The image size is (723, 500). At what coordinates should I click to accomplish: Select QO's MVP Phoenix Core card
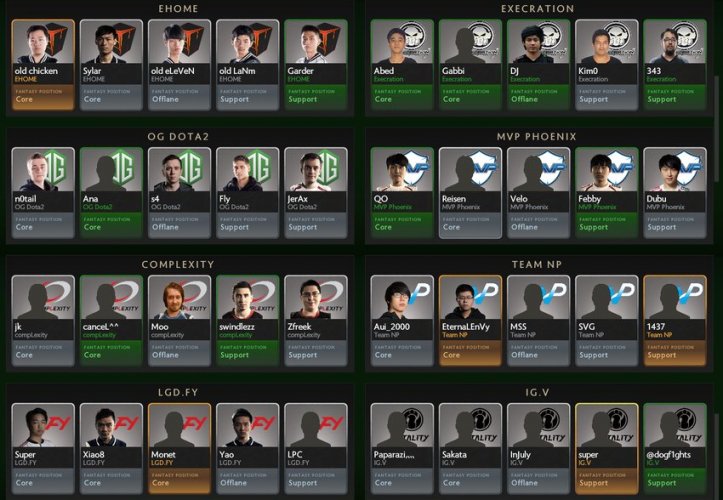click(402, 193)
